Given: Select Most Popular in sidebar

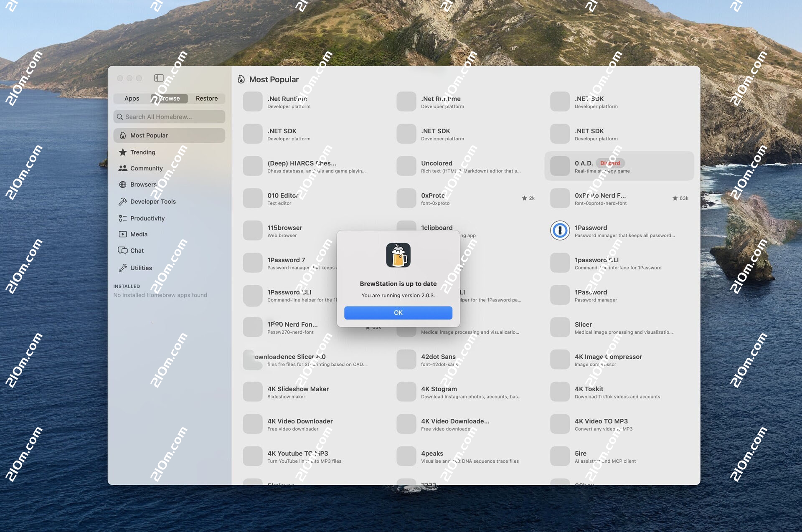Looking at the screenshot, I should tap(169, 135).
